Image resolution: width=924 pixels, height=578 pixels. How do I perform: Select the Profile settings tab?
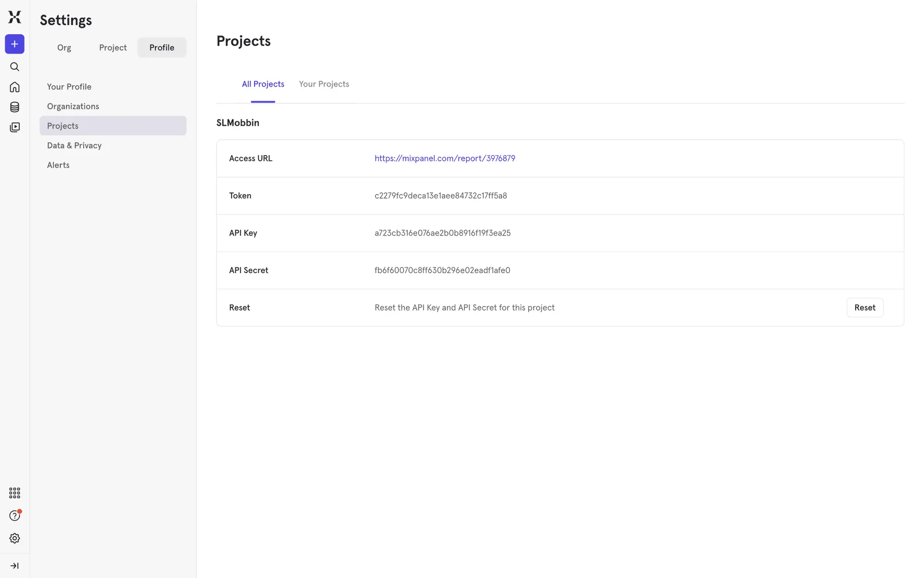(x=162, y=48)
